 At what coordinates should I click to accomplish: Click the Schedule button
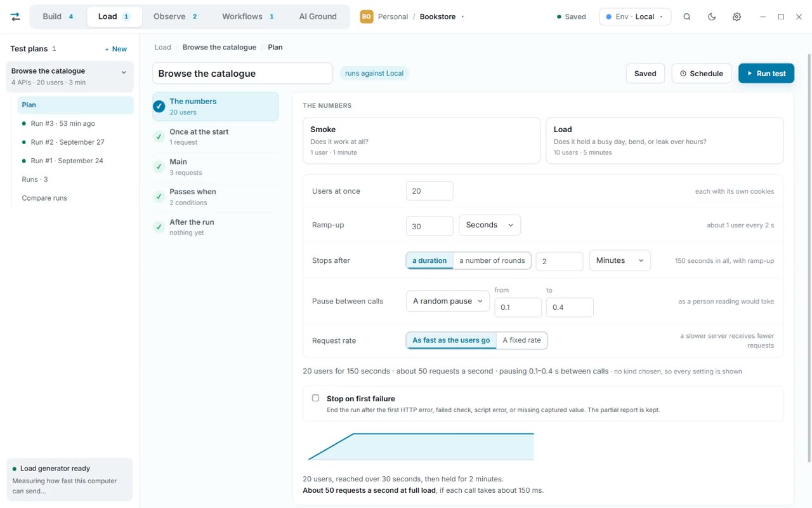point(702,74)
